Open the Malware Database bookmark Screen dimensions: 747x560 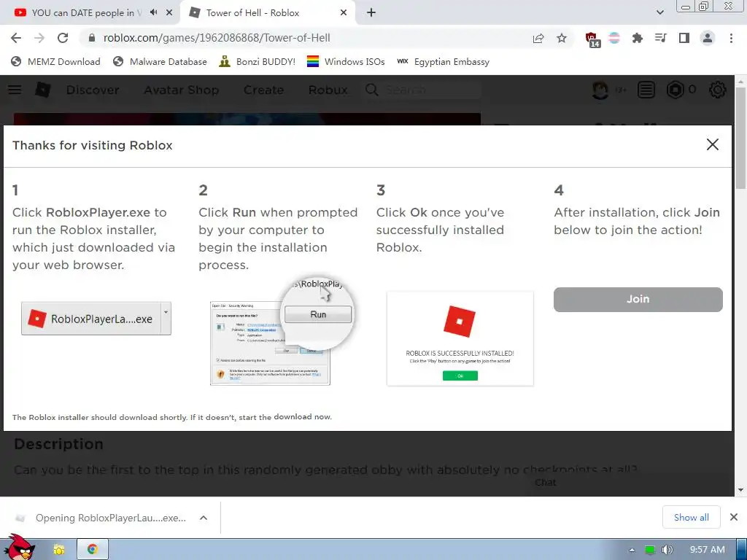[160, 61]
